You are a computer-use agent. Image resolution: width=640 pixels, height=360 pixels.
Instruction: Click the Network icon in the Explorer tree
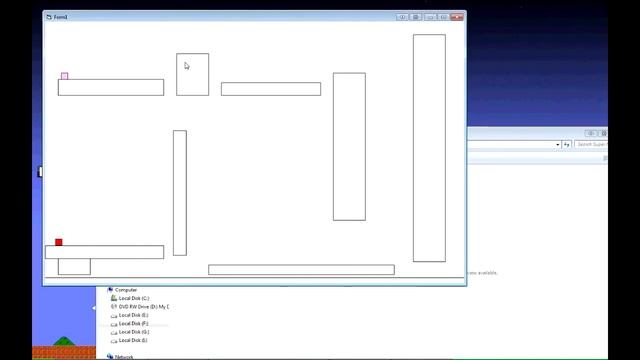tap(110, 357)
